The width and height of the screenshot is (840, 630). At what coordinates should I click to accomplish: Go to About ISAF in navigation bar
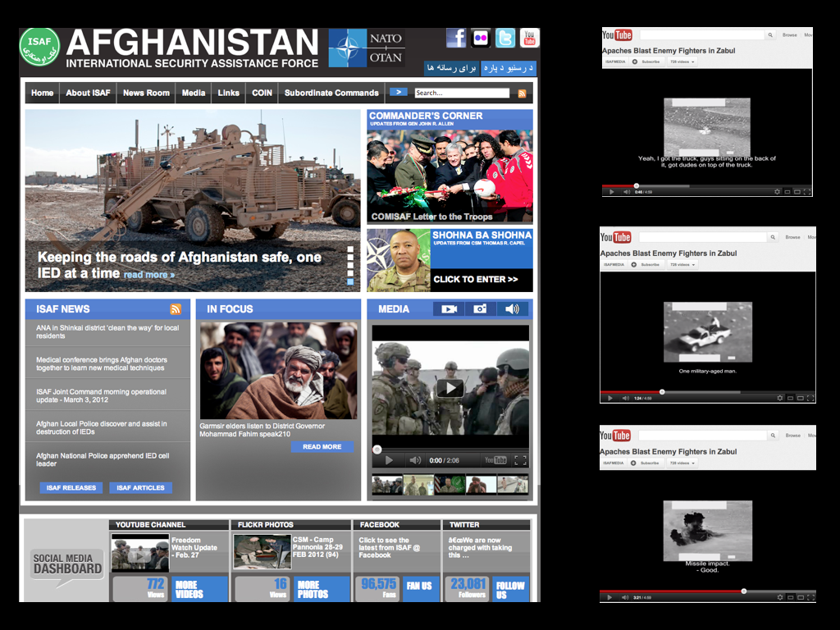tap(88, 93)
